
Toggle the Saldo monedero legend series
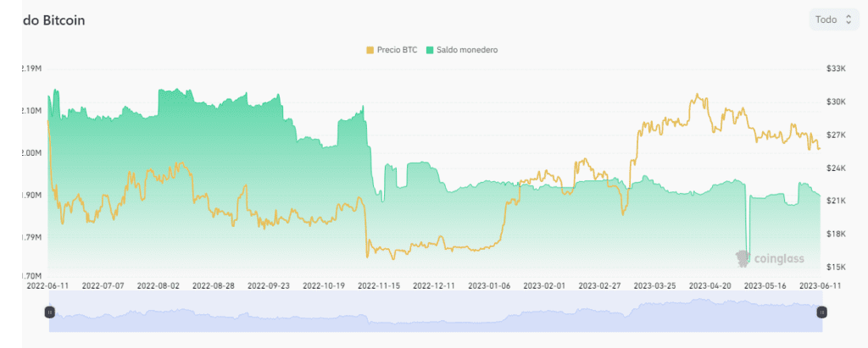click(x=462, y=50)
